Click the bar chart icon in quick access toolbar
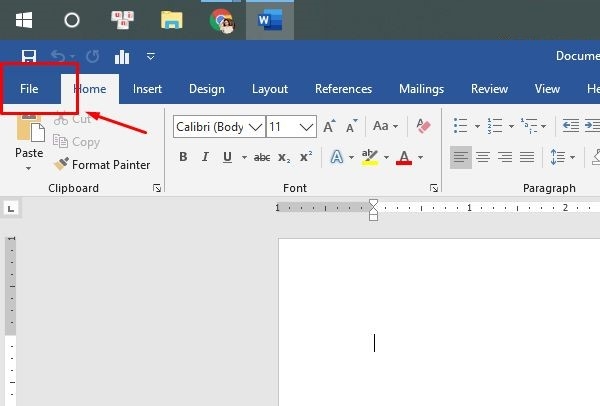Screen dimensions: 600x406 (x=122, y=57)
